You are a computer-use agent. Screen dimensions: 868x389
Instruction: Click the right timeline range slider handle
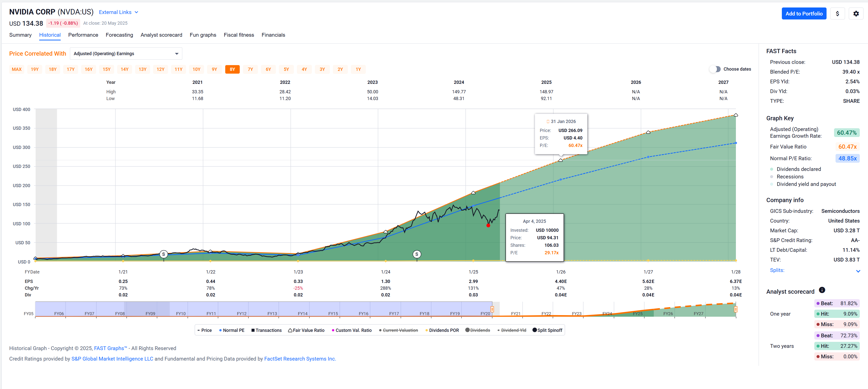736,309
